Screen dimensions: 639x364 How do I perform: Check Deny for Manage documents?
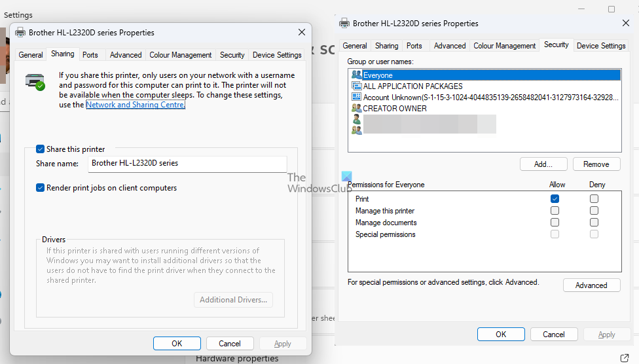tap(594, 223)
